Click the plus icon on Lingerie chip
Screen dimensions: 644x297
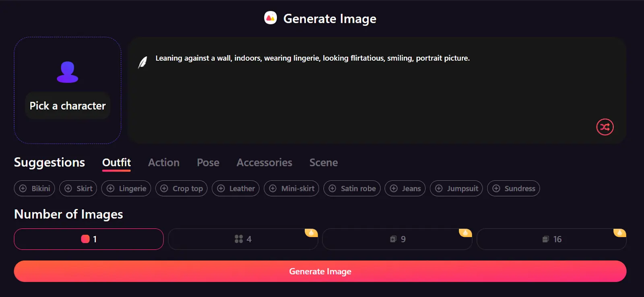click(x=110, y=188)
